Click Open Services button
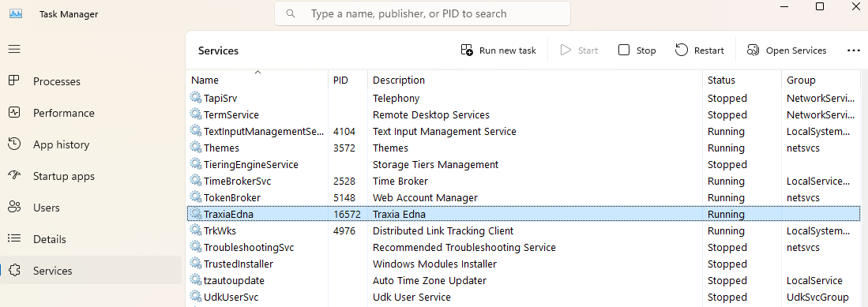The image size is (868, 307). pos(787,51)
